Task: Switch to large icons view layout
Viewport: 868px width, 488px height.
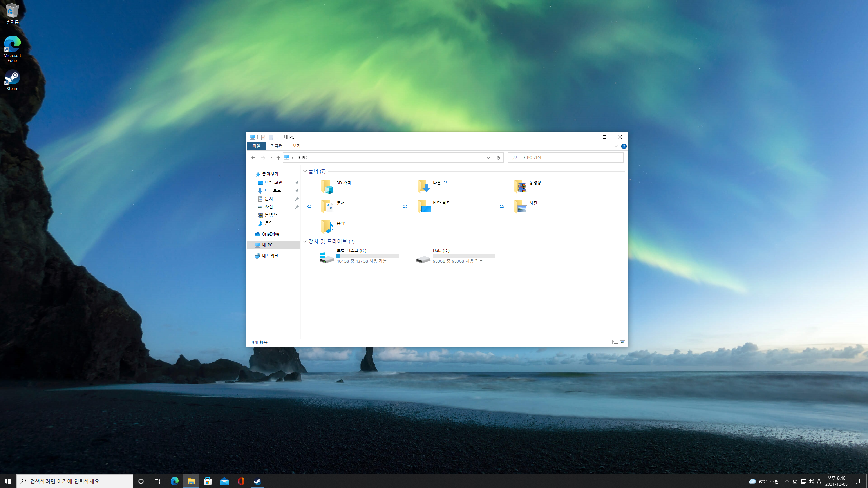Action: tap(623, 342)
